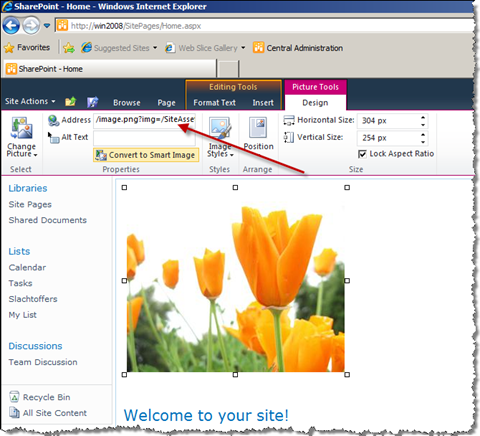Open the Discussions heading link

pyautogui.click(x=35, y=346)
